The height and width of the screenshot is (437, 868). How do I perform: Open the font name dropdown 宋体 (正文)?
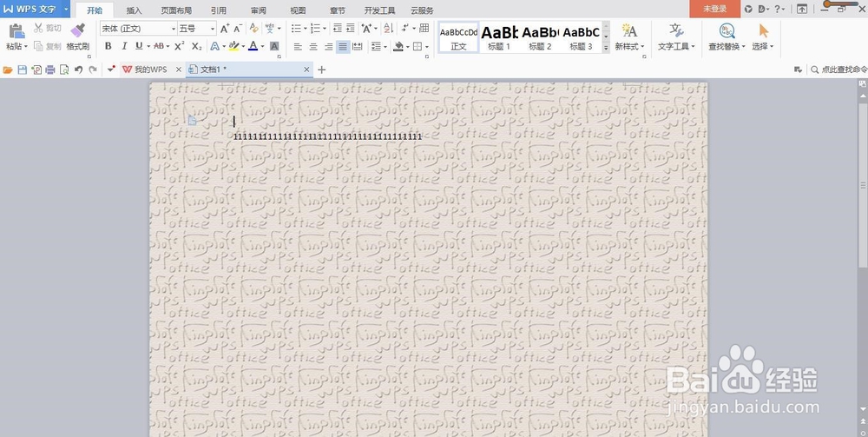(x=174, y=29)
